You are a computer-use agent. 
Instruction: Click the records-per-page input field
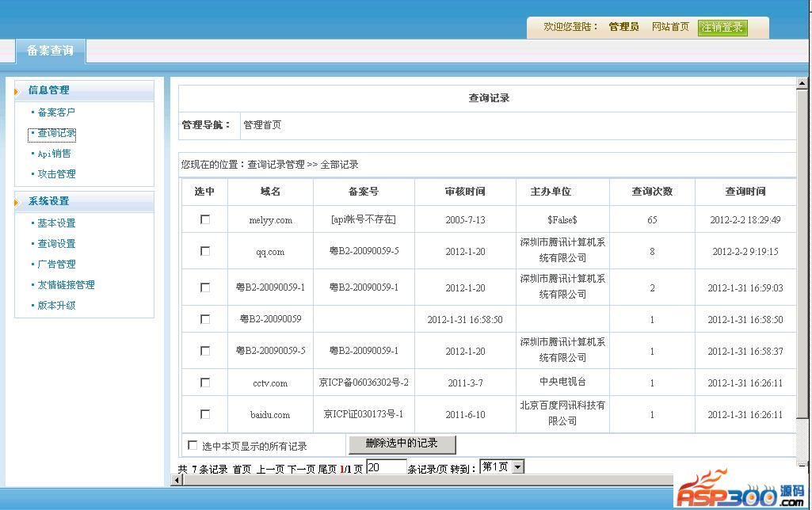tap(386, 467)
